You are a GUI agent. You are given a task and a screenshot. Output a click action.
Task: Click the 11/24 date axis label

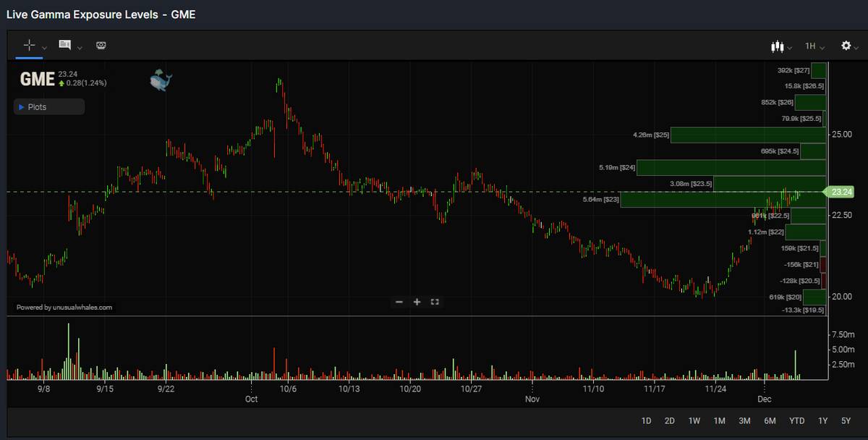[x=715, y=389]
